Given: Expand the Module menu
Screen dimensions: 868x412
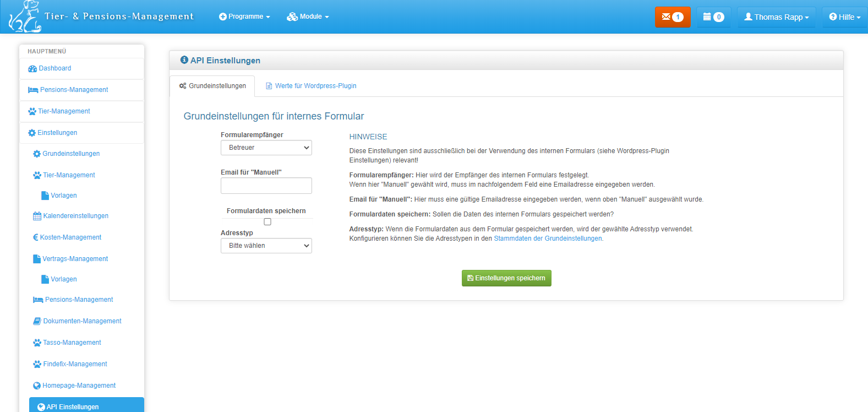Looking at the screenshot, I should (x=308, y=17).
